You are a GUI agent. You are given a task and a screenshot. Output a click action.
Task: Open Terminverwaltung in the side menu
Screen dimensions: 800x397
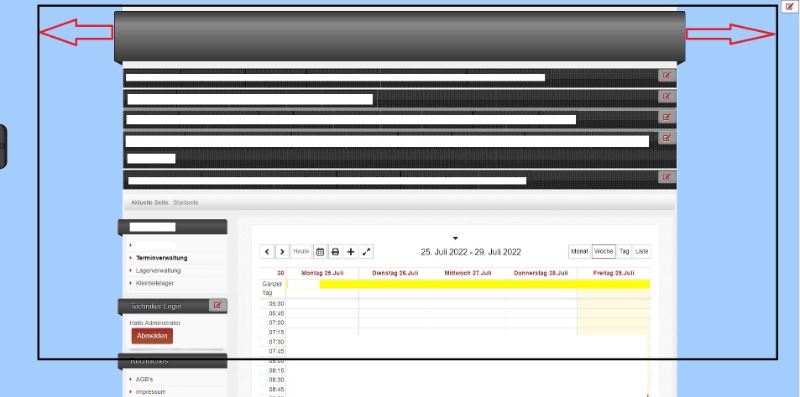162,258
